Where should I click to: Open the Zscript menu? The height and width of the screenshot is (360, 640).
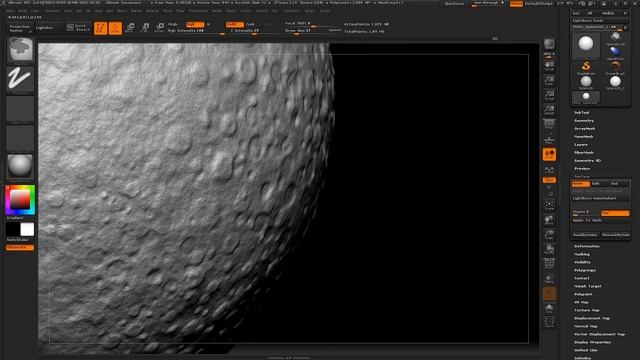[x=325, y=11]
